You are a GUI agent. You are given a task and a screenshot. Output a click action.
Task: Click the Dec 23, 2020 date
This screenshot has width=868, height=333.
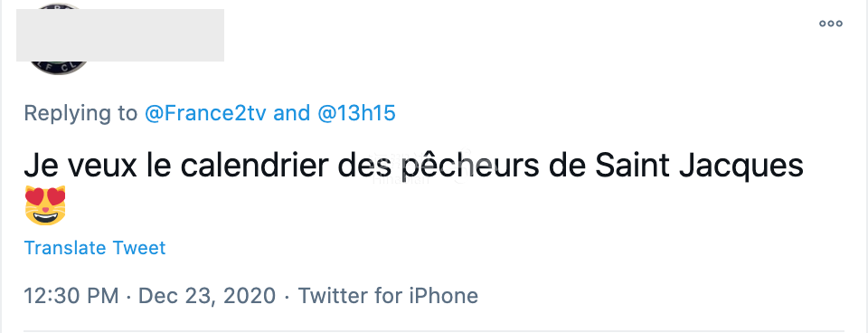(206, 295)
